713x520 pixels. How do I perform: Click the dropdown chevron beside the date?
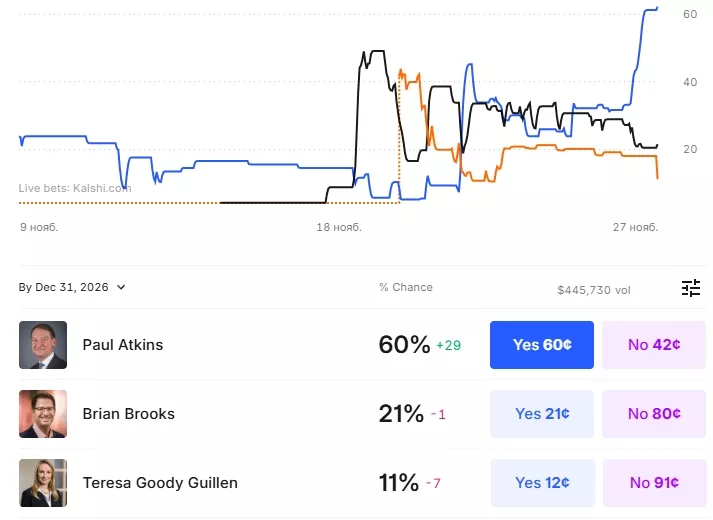pyautogui.click(x=122, y=288)
